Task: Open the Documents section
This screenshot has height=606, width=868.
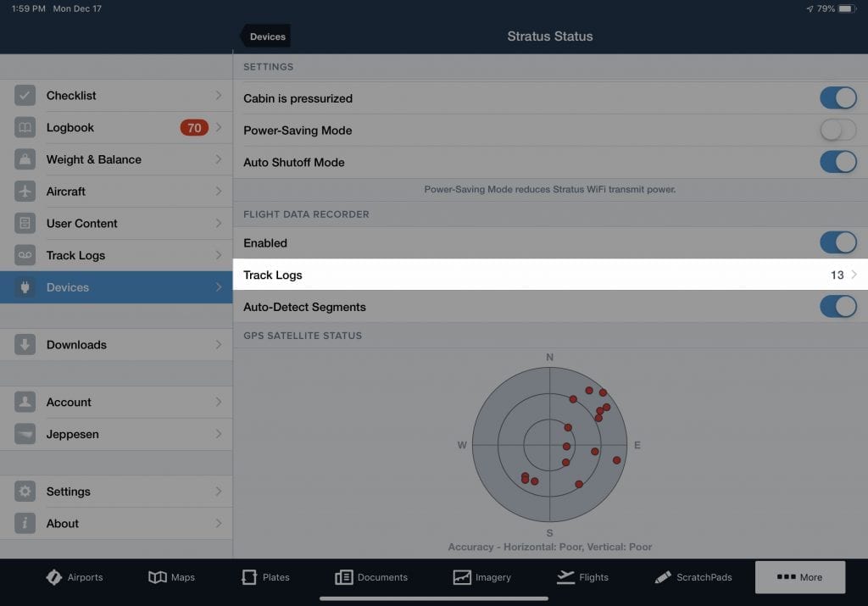Action: click(x=343, y=577)
